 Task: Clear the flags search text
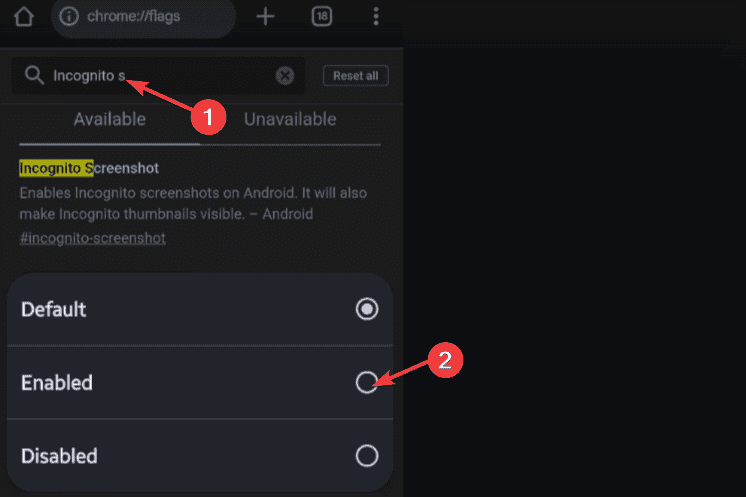[x=285, y=76]
